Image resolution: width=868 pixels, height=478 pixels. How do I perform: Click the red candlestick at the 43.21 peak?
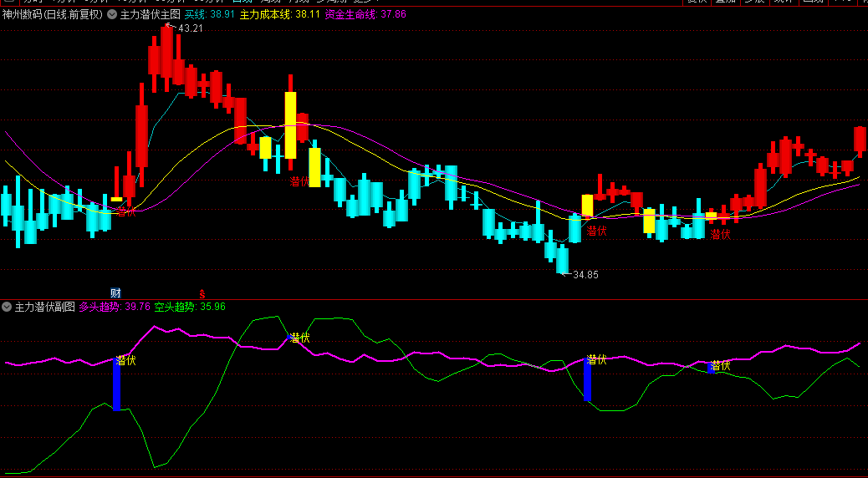tap(166, 50)
